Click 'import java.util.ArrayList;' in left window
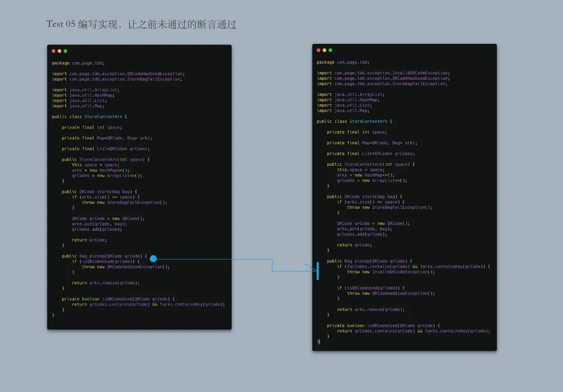The height and width of the screenshot is (392, 563). [x=86, y=90]
